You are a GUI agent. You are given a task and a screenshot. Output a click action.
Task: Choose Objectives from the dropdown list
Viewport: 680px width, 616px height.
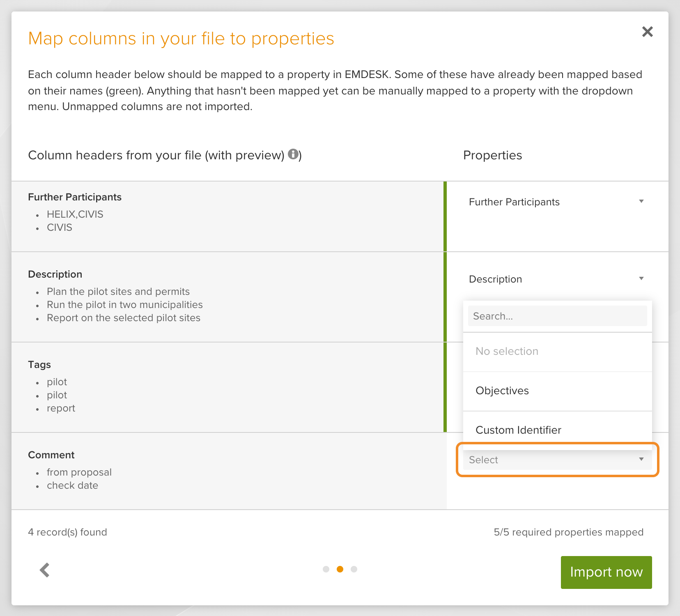point(557,391)
